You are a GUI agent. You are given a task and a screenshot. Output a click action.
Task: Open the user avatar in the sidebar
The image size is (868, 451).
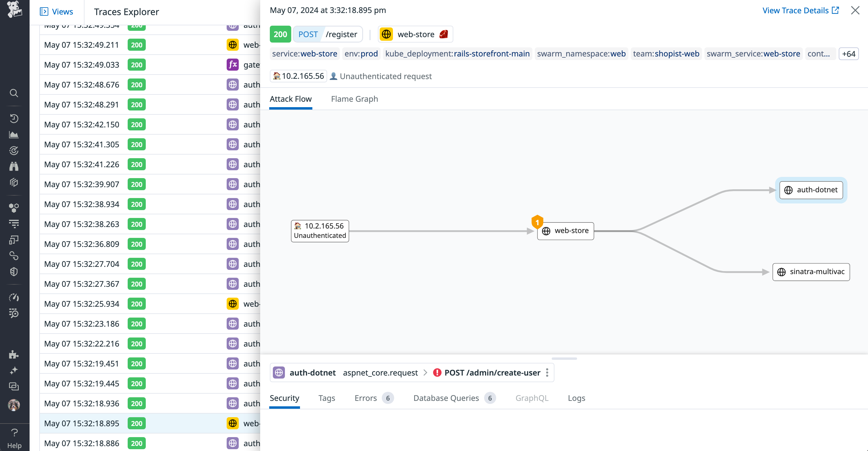coord(14,405)
